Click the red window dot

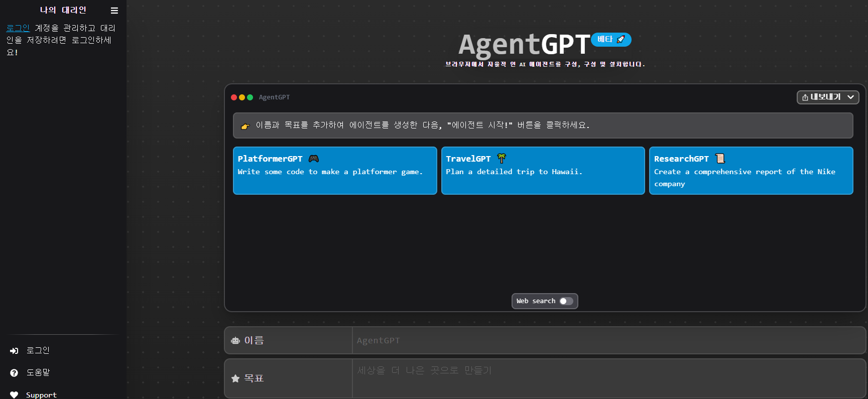click(x=234, y=97)
